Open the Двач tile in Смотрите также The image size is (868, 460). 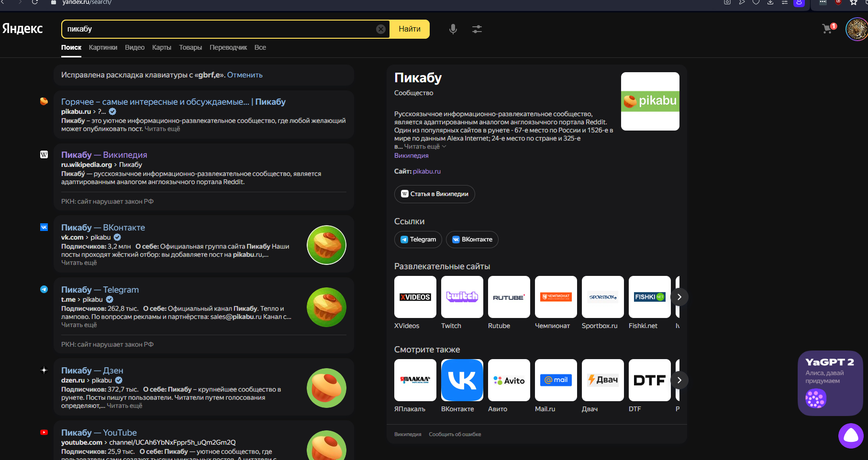603,380
